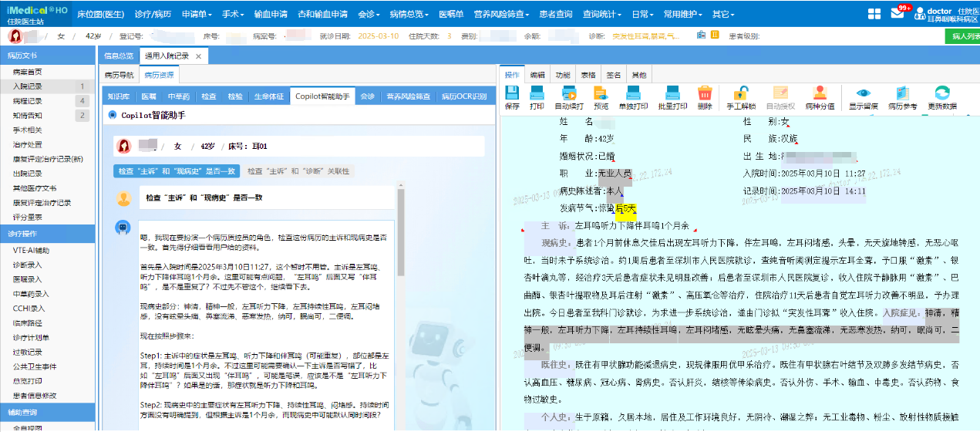The image size is (980, 432).
Task: Open 预览 preview
Action: (601, 93)
